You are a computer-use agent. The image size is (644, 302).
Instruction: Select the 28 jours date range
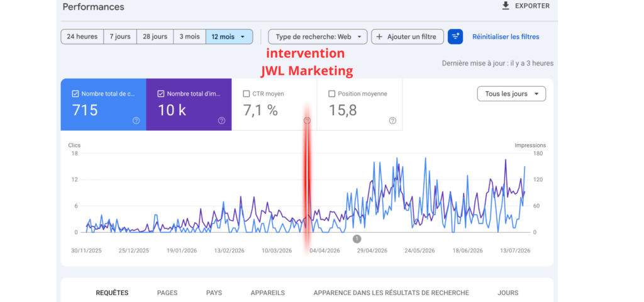click(155, 36)
